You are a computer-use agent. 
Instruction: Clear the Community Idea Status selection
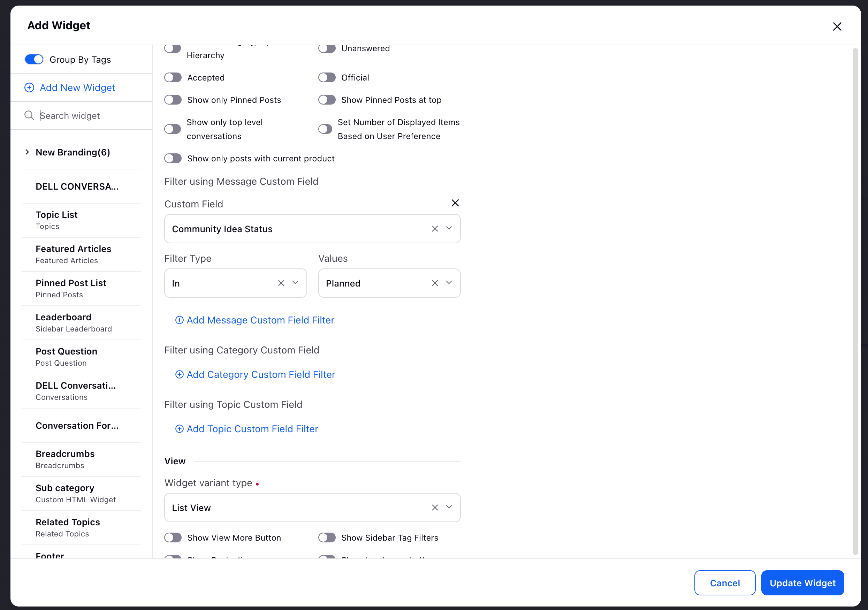(x=435, y=229)
